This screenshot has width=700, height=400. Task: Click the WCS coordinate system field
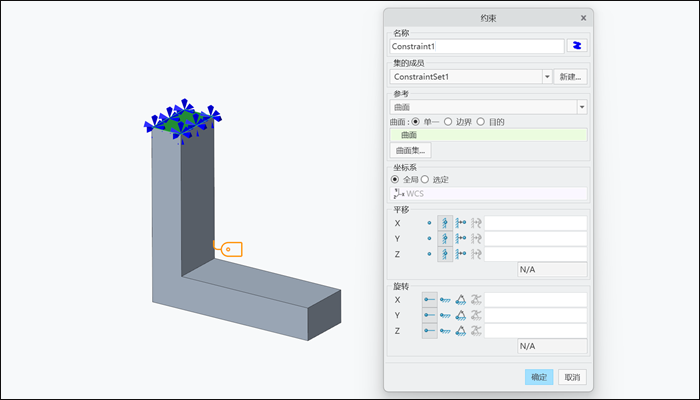pos(488,194)
